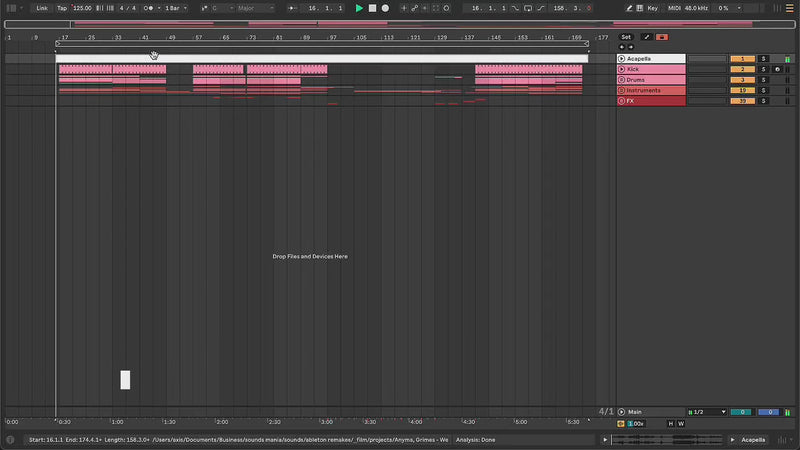Click the Set locator button

click(626, 37)
